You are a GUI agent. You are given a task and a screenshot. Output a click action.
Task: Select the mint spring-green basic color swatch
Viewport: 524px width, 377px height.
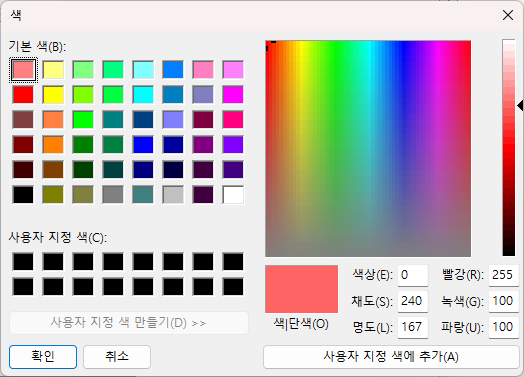click(113, 70)
